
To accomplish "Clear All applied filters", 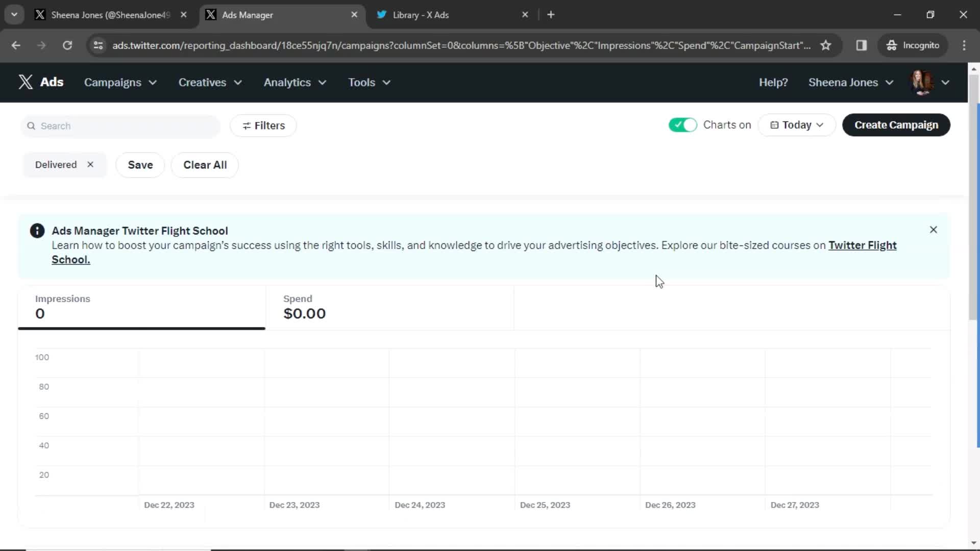I will coord(205,165).
